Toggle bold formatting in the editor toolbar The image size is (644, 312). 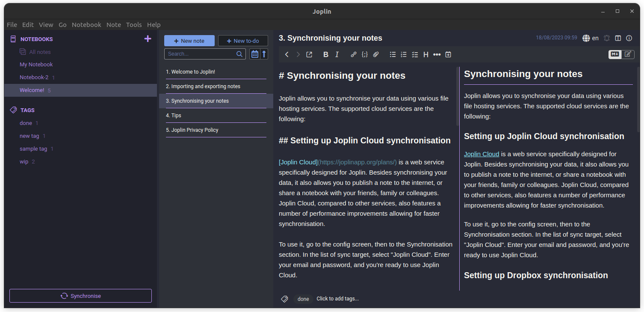click(x=326, y=54)
